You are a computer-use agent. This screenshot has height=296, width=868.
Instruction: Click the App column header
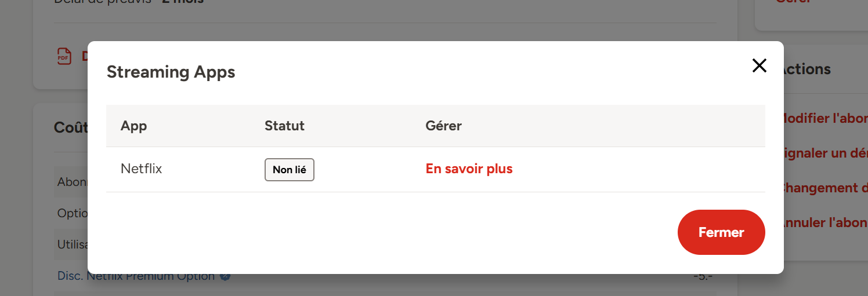point(133,126)
